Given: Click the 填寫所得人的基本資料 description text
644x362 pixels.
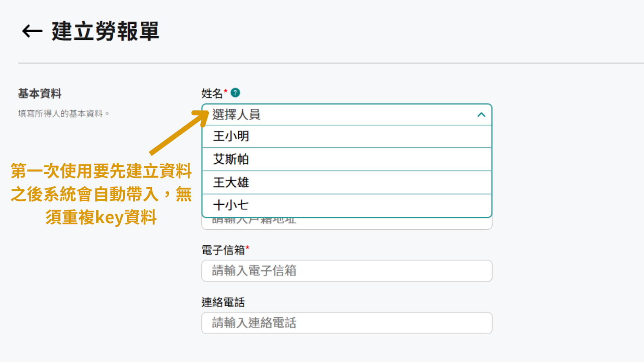Looking at the screenshot, I should 63,114.
